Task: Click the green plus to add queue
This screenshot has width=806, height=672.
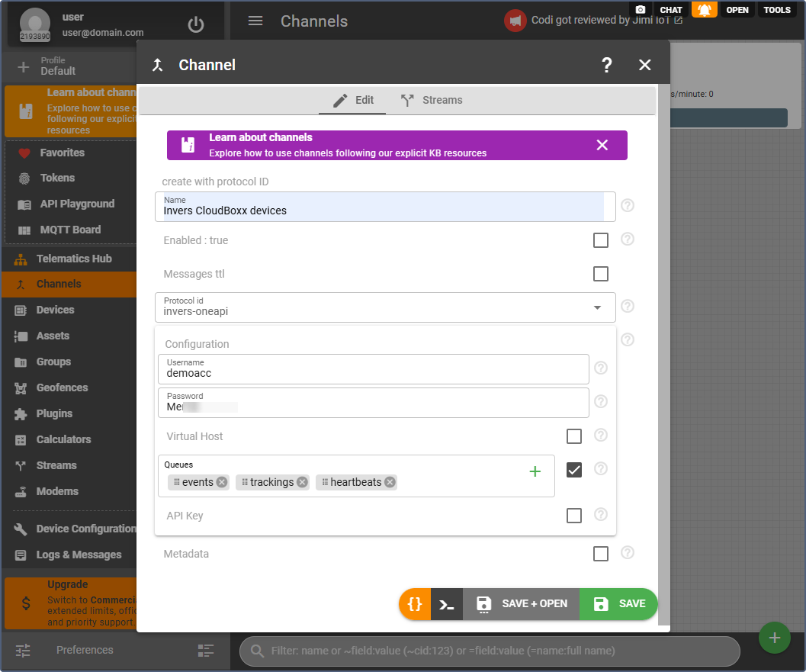Action: click(535, 471)
